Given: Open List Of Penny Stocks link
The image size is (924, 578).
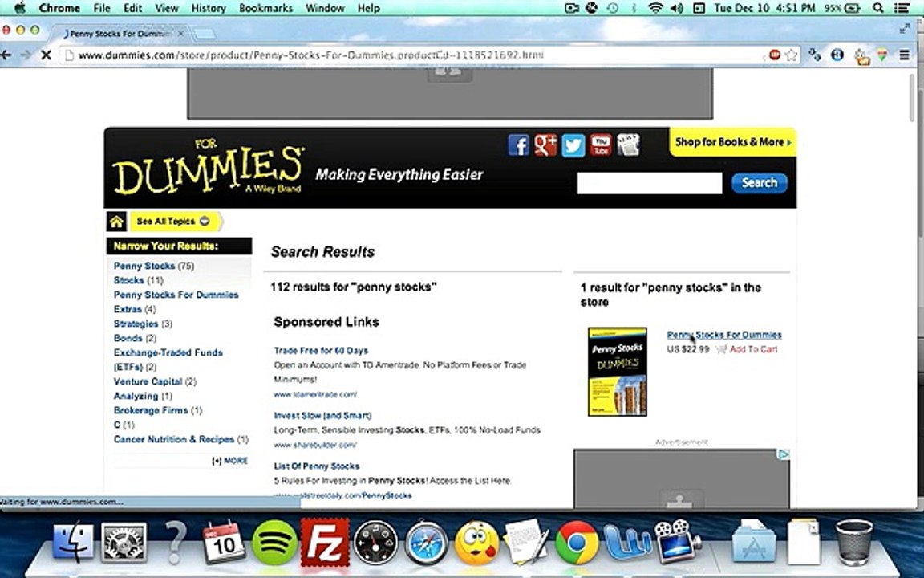Looking at the screenshot, I should (317, 466).
